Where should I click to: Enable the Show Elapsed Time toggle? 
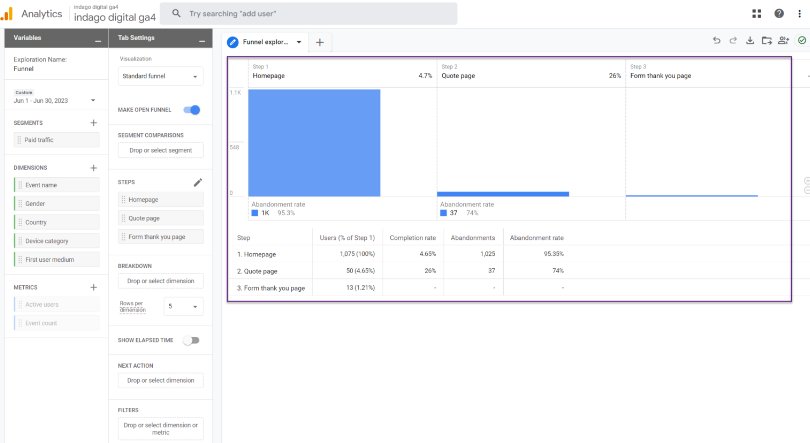coord(190,340)
